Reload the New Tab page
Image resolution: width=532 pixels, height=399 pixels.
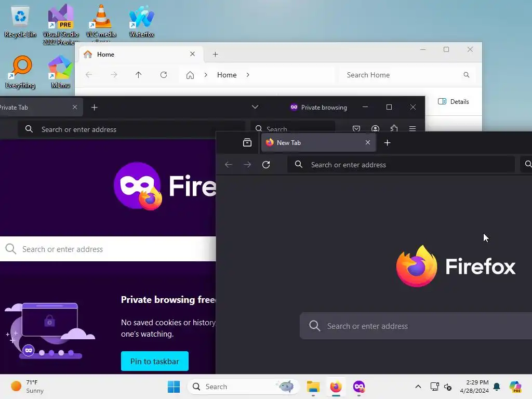pos(266,165)
